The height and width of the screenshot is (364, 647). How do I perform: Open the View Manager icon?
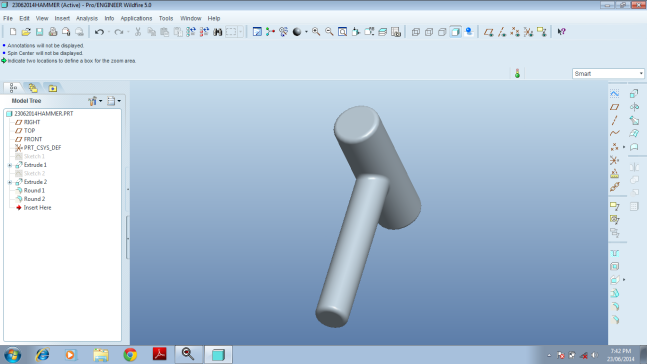coord(396,32)
